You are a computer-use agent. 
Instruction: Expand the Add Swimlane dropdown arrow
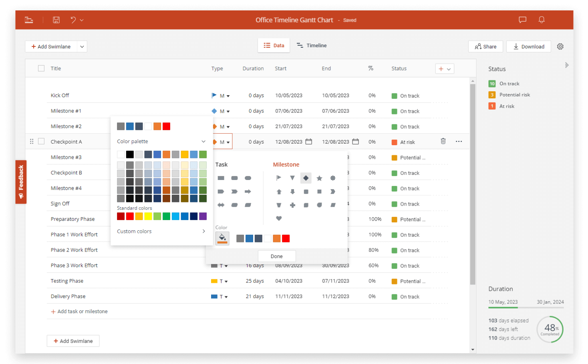coord(82,46)
